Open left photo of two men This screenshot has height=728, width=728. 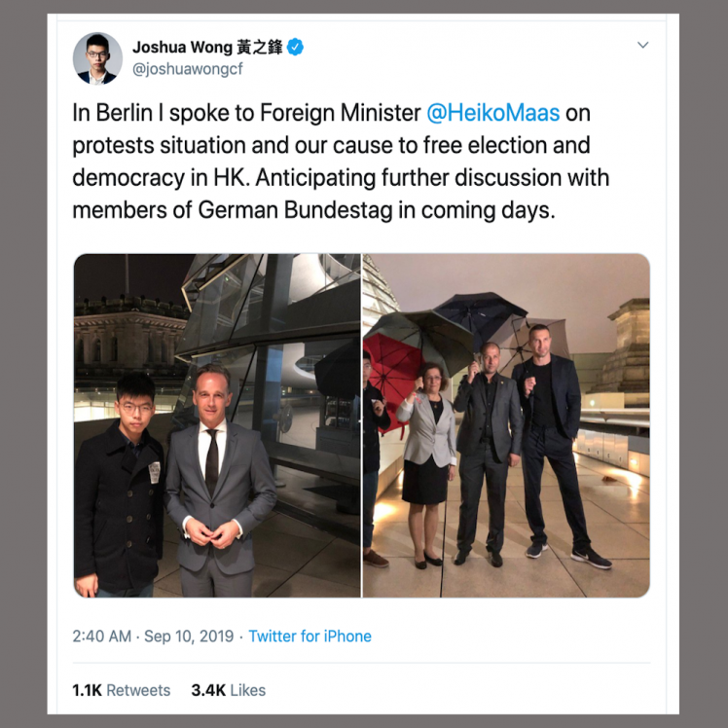coord(217,425)
